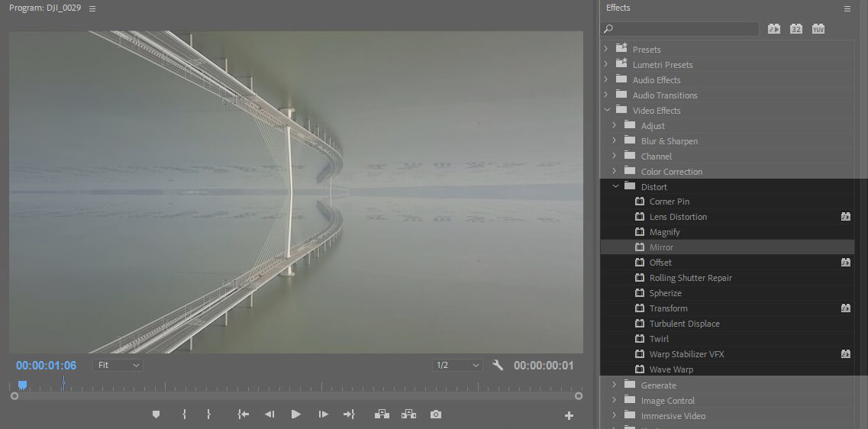
Task: Expand the Color Correction folder
Action: [x=614, y=171]
